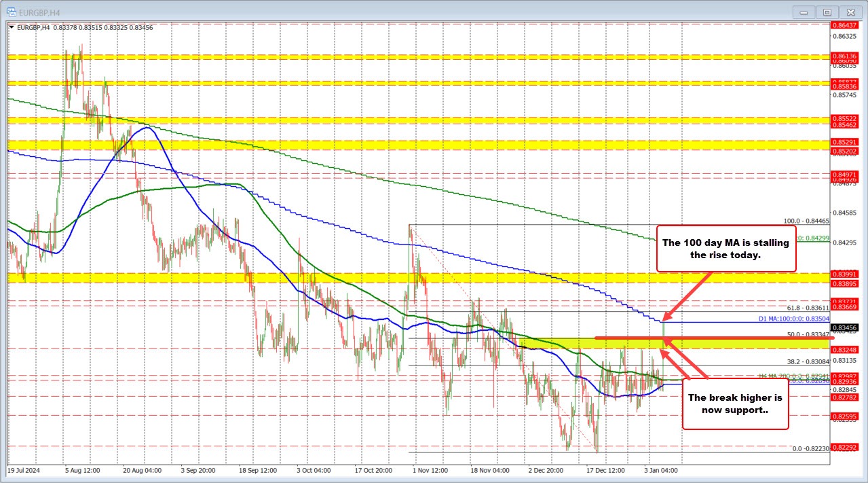Select the break higher is now support note

(x=734, y=404)
